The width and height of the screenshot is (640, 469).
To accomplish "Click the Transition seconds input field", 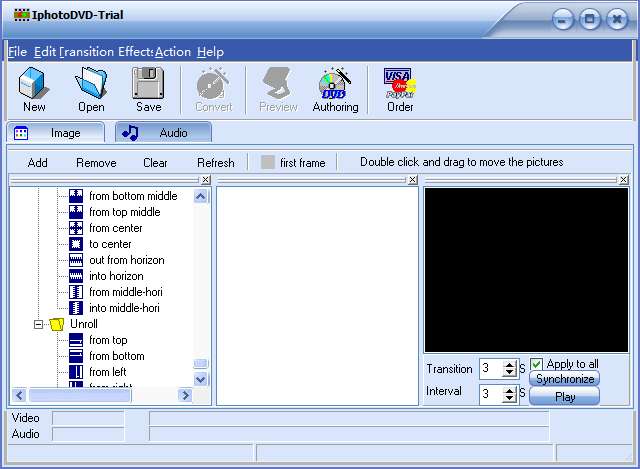I will [x=492, y=369].
